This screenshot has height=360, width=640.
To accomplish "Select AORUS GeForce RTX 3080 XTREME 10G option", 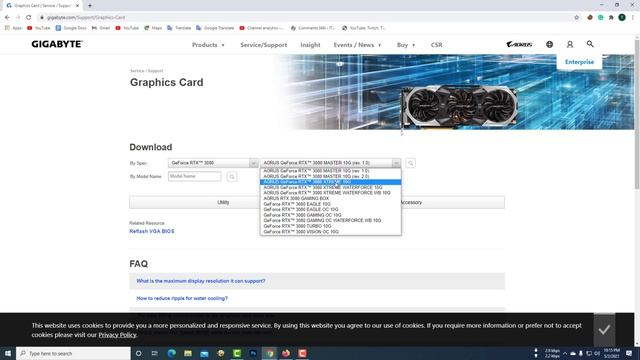I will point(331,182).
